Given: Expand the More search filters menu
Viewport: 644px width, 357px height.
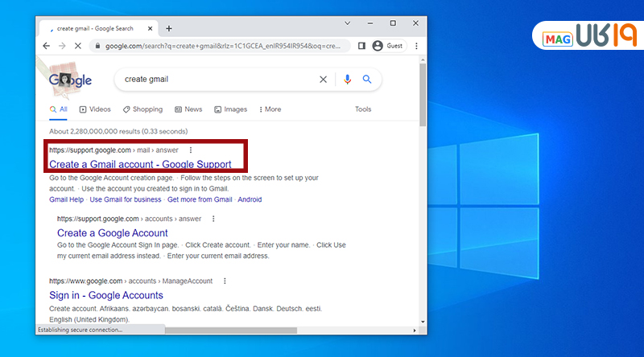Looking at the screenshot, I should (x=269, y=109).
